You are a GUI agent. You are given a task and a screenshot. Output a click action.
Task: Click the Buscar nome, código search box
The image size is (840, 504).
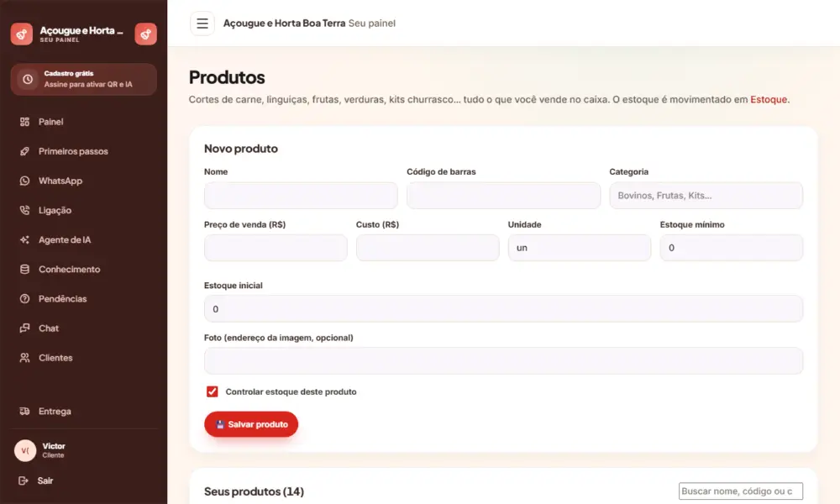pyautogui.click(x=740, y=491)
